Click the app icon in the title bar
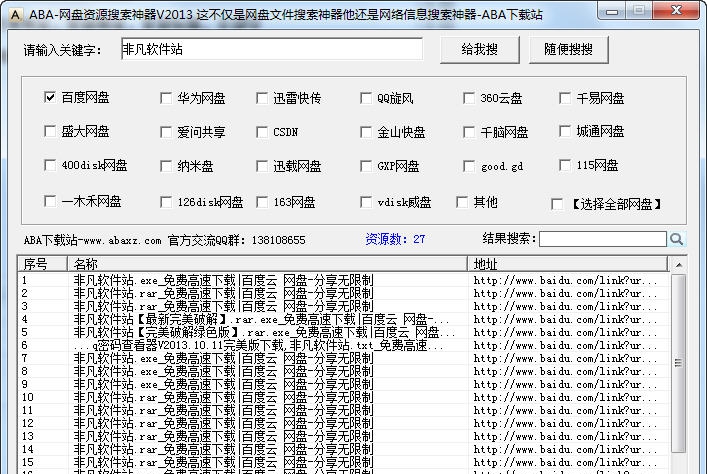Viewport: 707px width, 474px height. click(12, 11)
